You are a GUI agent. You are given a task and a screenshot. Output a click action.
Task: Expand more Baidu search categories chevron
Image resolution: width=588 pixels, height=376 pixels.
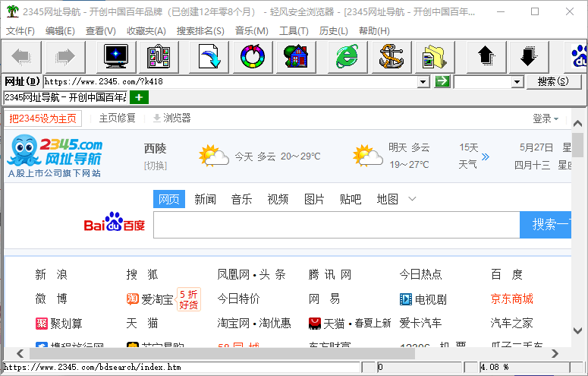click(412, 199)
